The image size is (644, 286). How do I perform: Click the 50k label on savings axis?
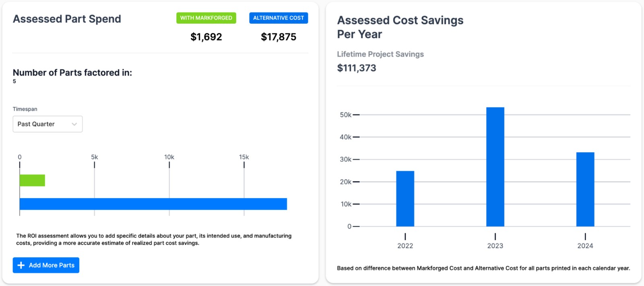point(345,115)
